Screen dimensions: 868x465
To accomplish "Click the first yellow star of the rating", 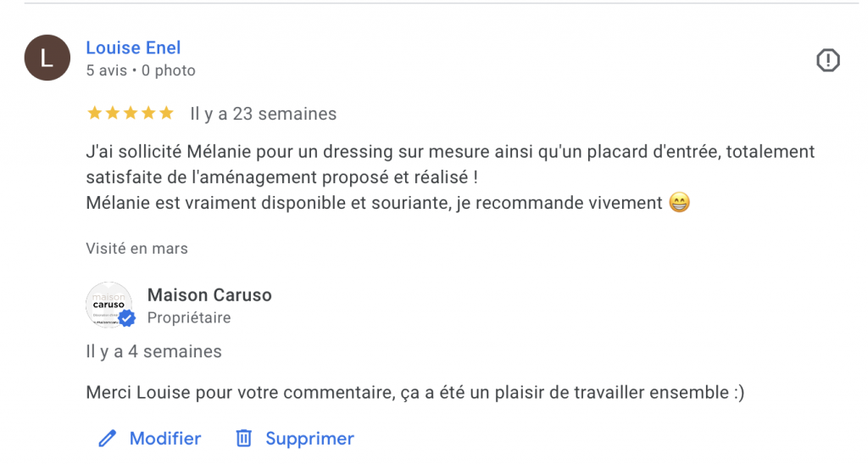I will [x=93, y=113].
